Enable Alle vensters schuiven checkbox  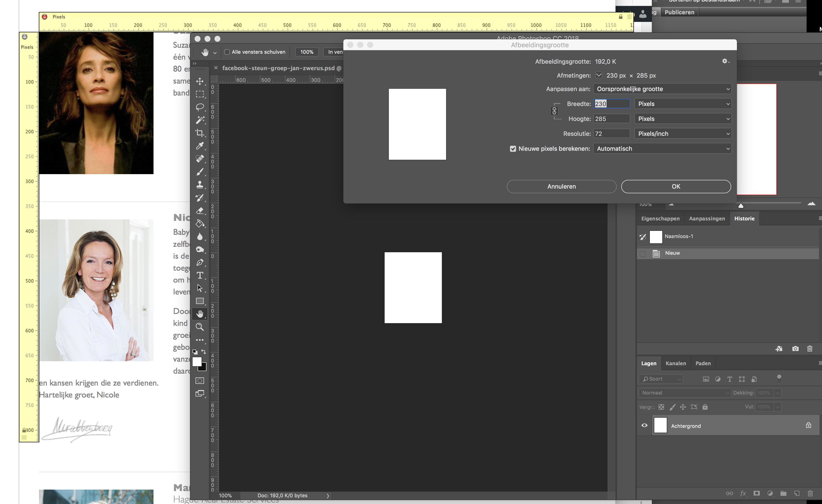[227, 52]
